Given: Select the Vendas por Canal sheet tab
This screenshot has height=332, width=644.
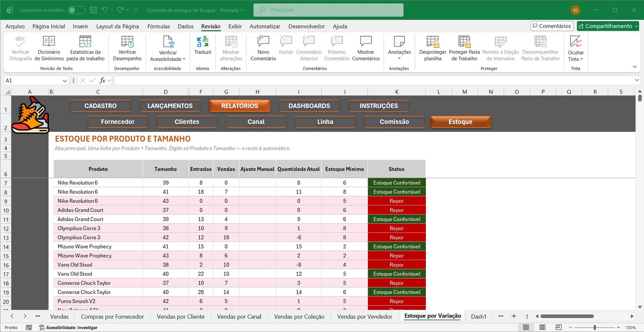Looking at the screenshot, I should click(239, 317).
